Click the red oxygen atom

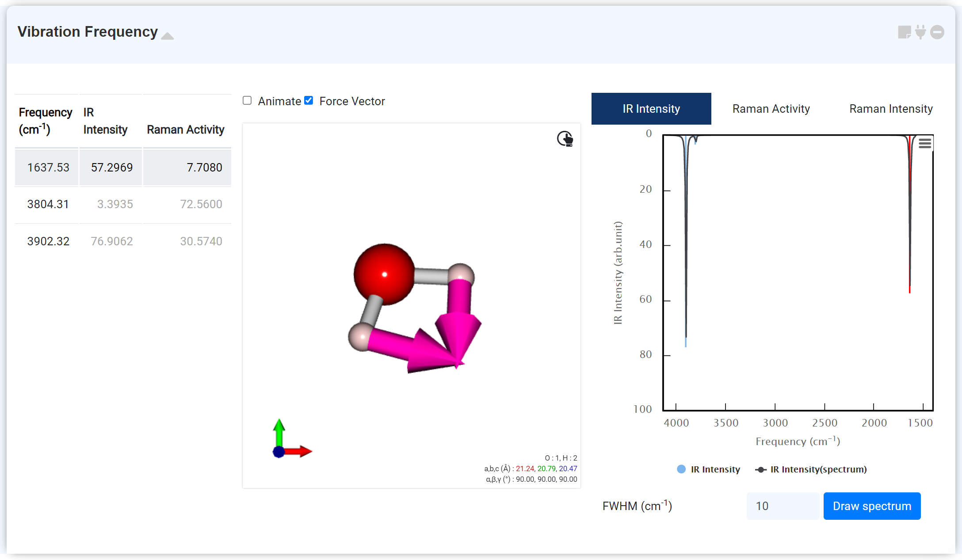[x=384, y=274]
